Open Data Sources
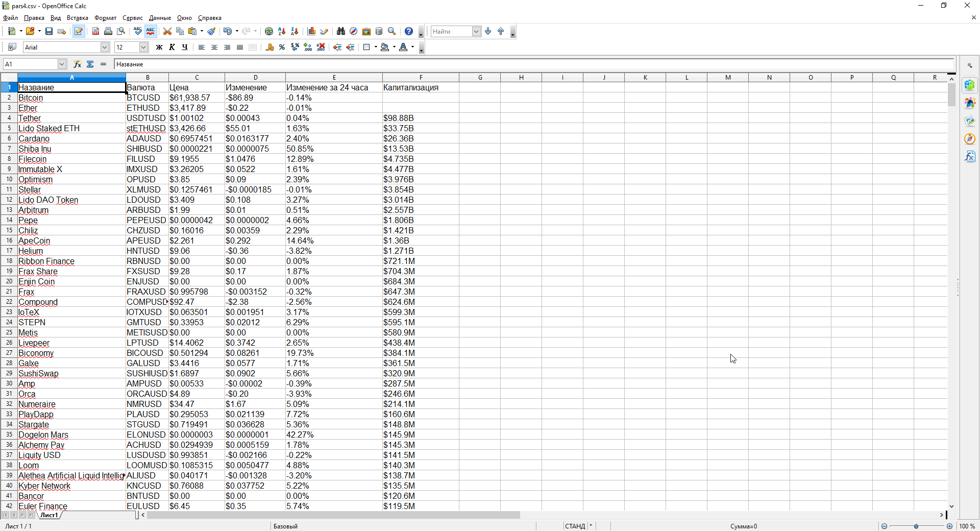This screenshot has width=980, height=531. click(379, 31)
